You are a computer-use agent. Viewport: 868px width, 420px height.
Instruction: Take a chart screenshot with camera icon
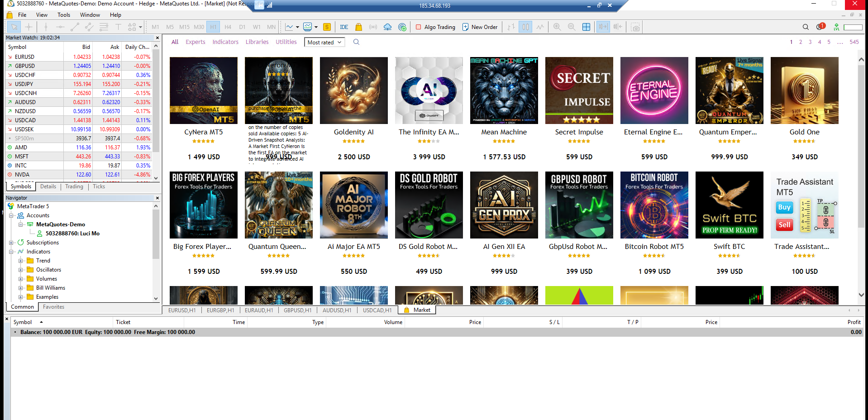[635, 27]
